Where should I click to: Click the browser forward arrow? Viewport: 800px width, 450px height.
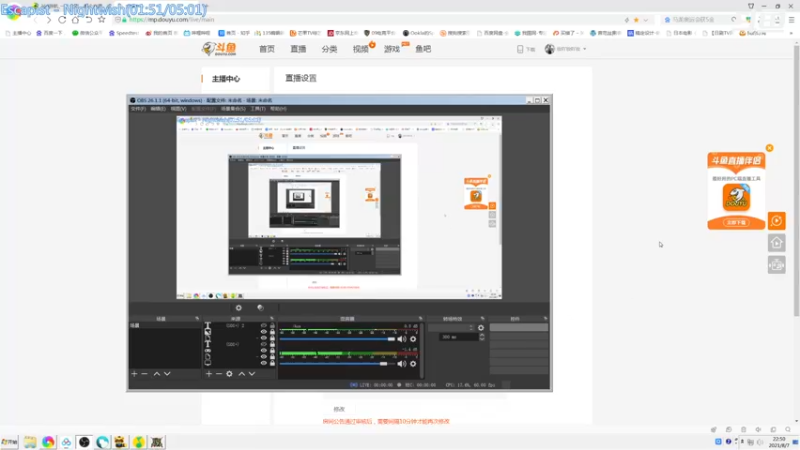pyautogui.click(x=48, y=20)
